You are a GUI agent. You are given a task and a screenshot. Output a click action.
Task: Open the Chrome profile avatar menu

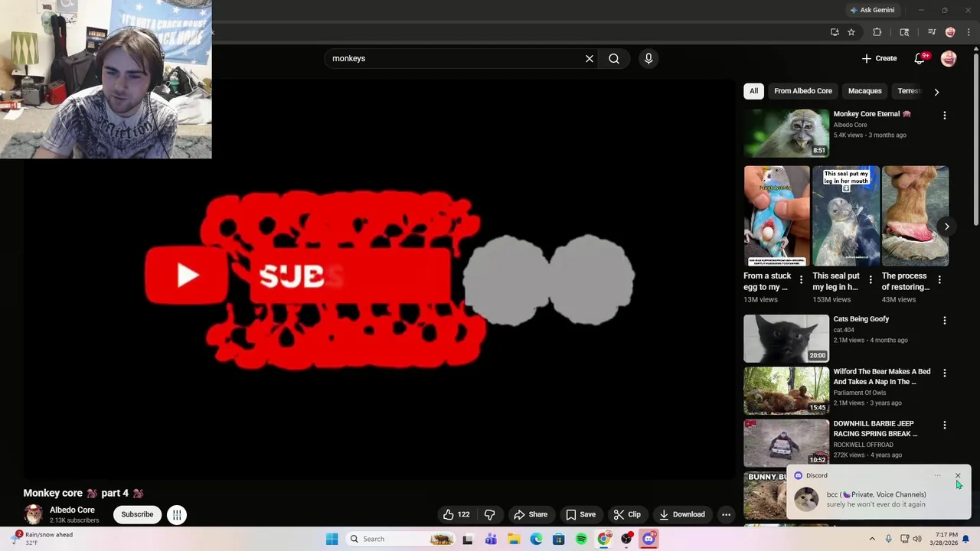pos(950,32)
